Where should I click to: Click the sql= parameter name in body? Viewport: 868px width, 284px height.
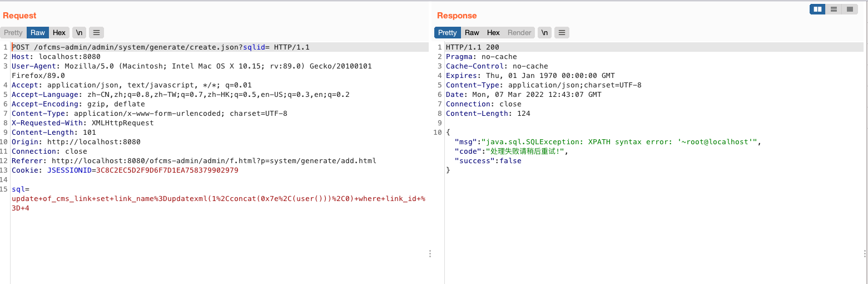click(21, 189)
